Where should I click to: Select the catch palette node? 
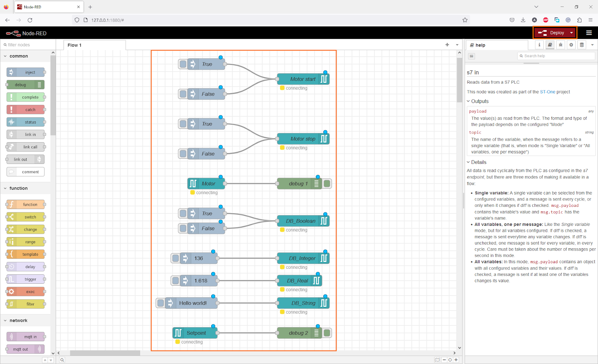point(25,110)
